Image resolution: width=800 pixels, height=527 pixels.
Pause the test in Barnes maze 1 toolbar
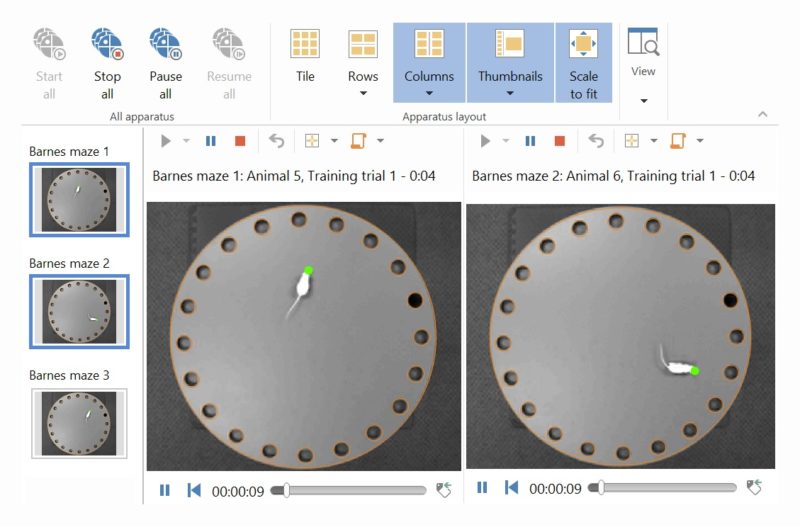point(211,141)
